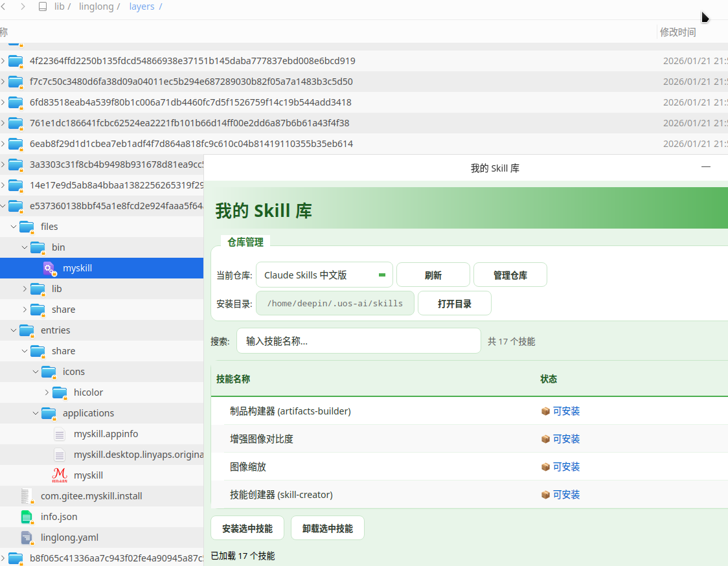Expand the lib folder under files
The image size is (728, 566).
[x=25, y=289]
